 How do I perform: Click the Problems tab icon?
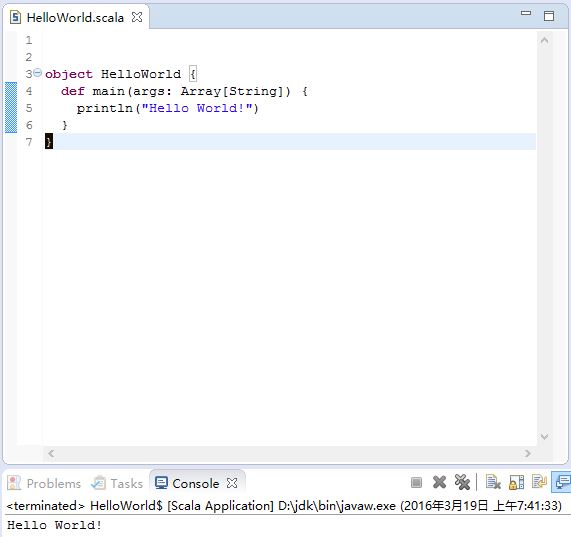pos(14,483)
